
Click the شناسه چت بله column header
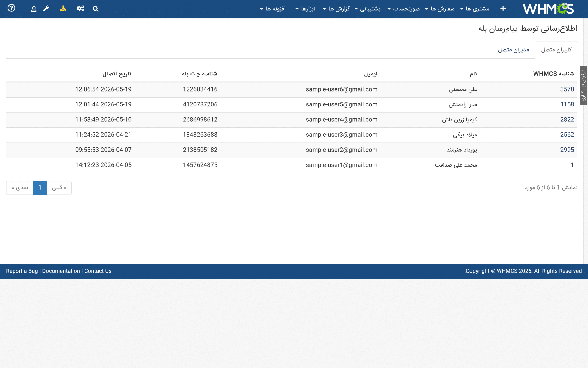click(199, 74)
